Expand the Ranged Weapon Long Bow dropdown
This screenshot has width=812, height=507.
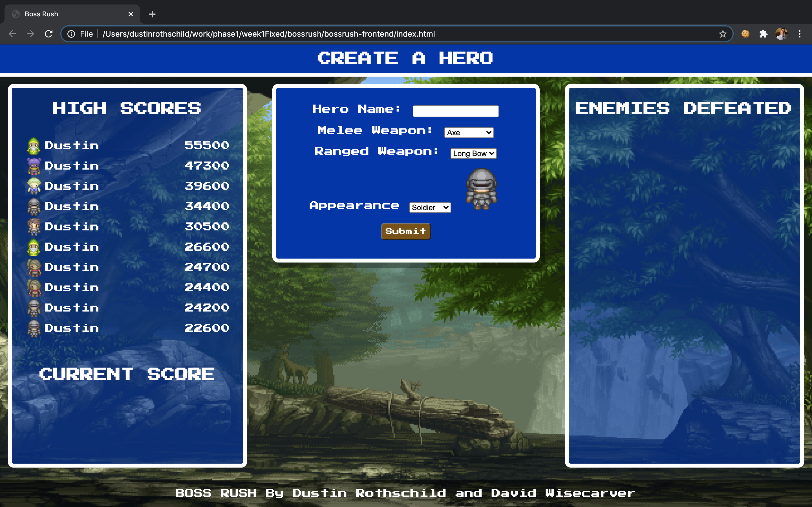[473, 153]
